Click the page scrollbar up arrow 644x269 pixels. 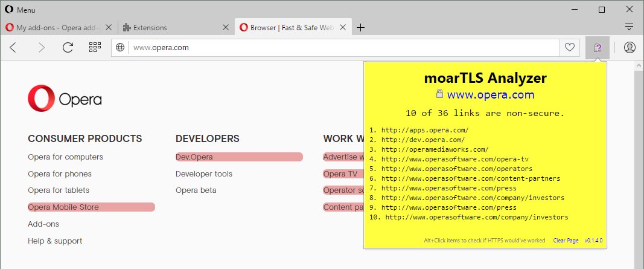point(640,65)
